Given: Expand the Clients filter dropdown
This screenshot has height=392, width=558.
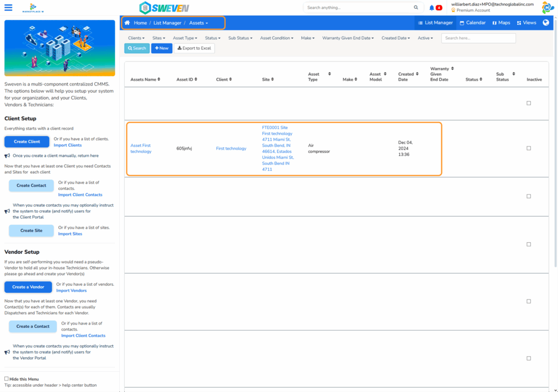Looking at the screenshot, I should pos(136,38).
